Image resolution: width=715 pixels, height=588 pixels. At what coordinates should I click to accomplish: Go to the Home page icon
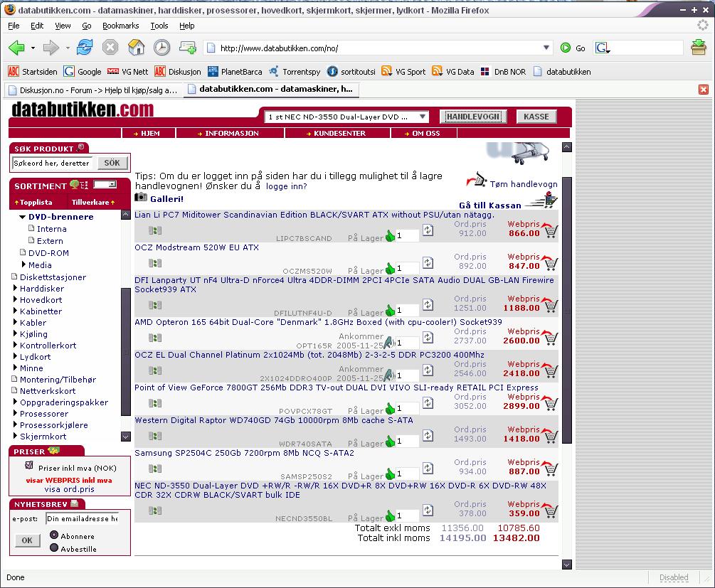136,47
